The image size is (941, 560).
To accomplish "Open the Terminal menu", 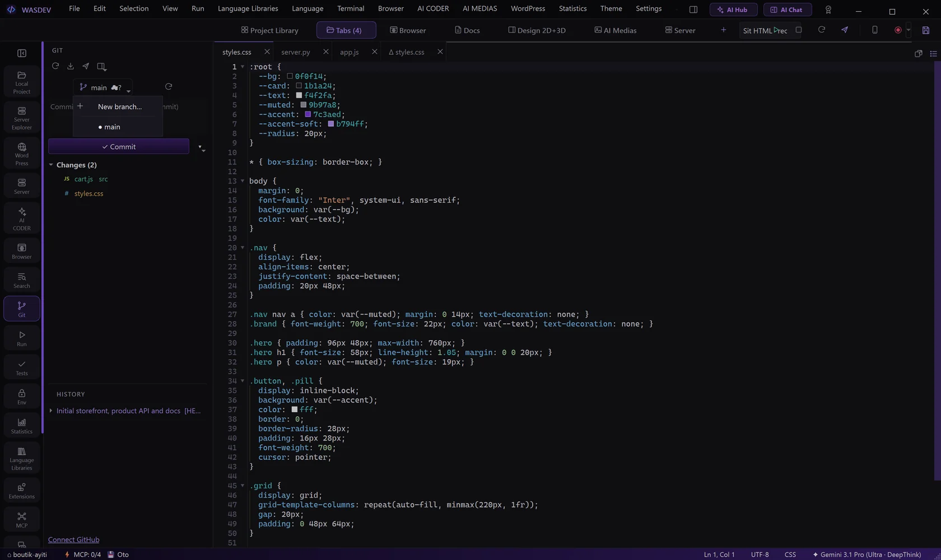I will (x=351, y=8).
